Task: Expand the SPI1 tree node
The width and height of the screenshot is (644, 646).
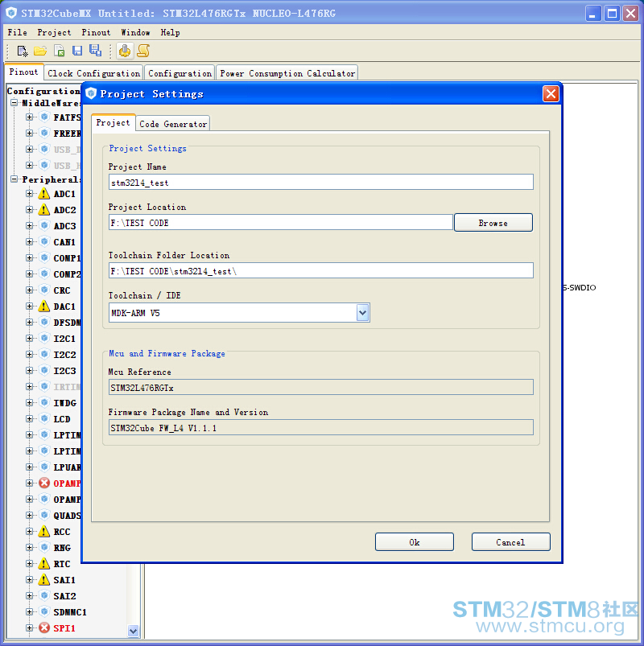Action: pos(29,627)
